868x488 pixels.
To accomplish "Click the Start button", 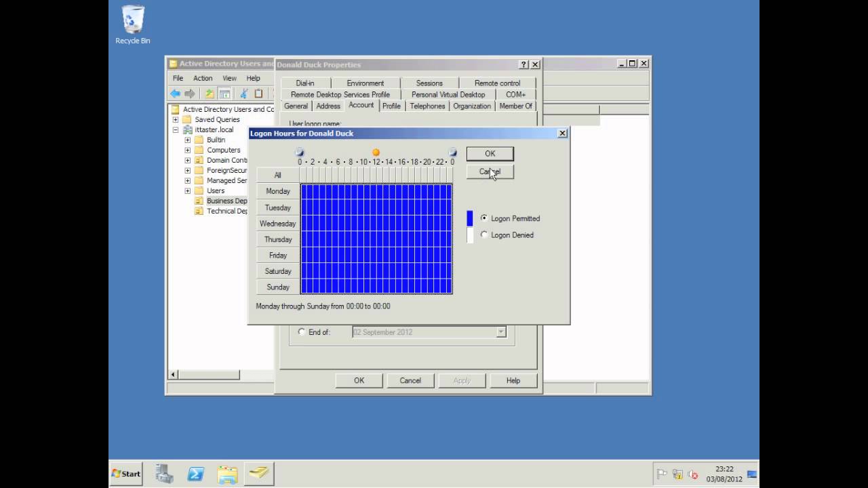I will (x=126, y=474).
